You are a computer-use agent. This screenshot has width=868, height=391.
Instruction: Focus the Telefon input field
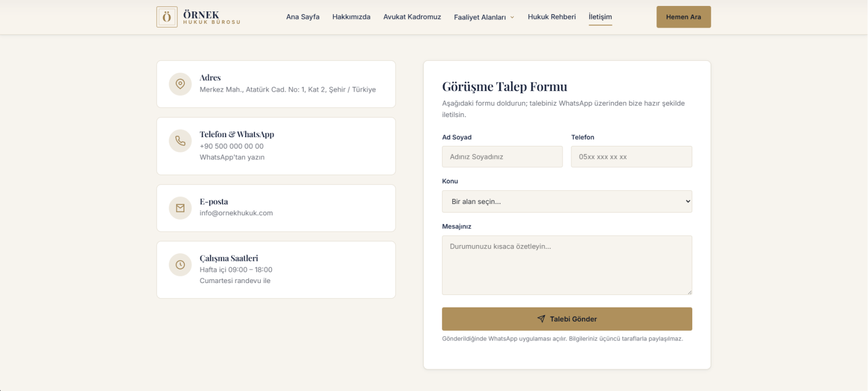pyautogui.click(x=631, y=157)
